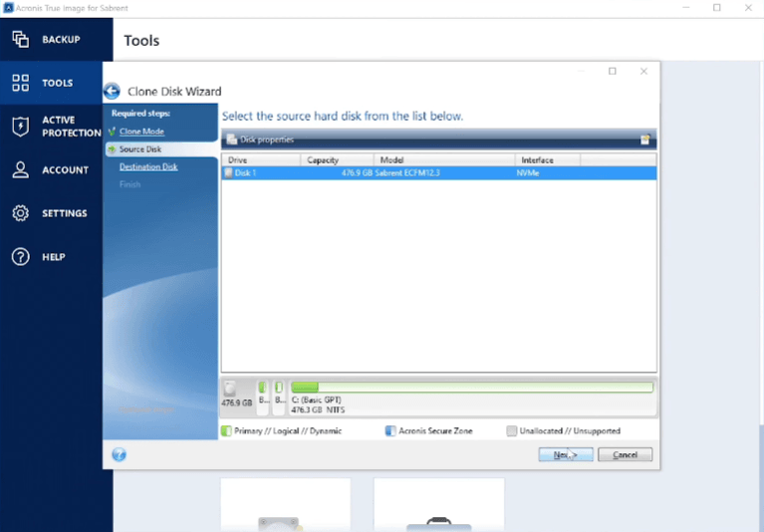Click the Disk properties toolbar button
This screenshot has height=532, width=764.
pyautogui.click(x=261, y=139)
